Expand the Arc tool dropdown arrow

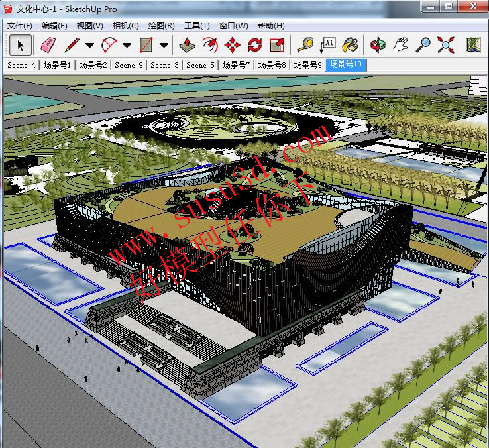pyautogui.click(x=127, y=46)
